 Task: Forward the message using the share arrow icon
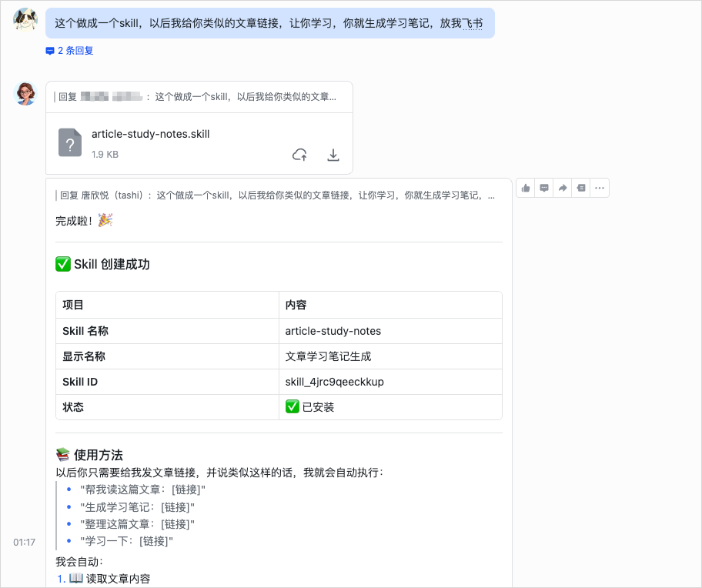[x=563, y=187]
